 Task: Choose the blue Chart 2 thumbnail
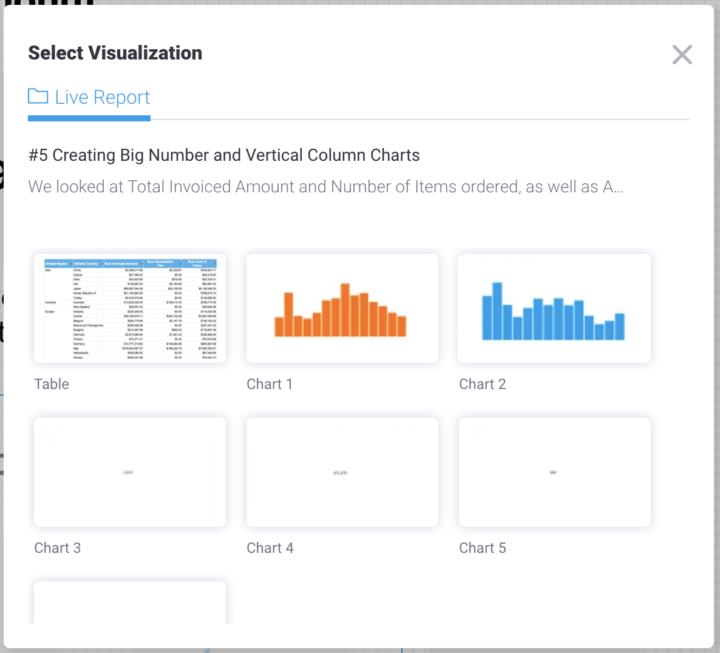(x=554, y=308)
